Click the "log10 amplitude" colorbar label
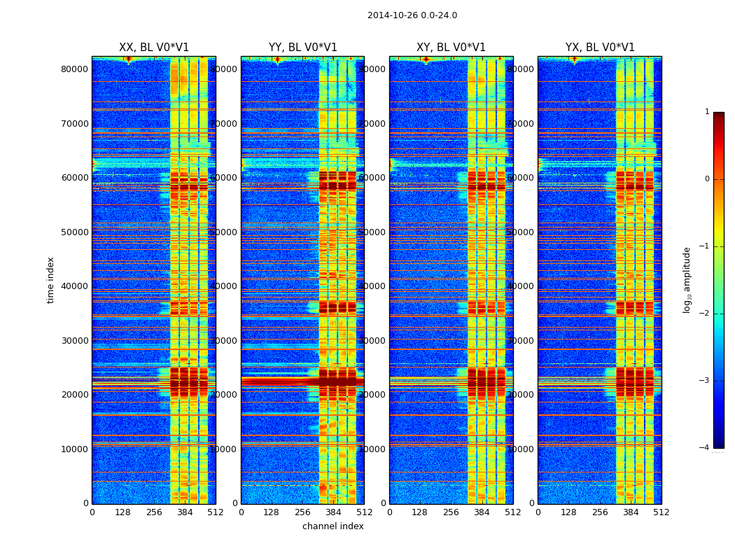Viewport: 735px width, 560px height. (687, 280)
